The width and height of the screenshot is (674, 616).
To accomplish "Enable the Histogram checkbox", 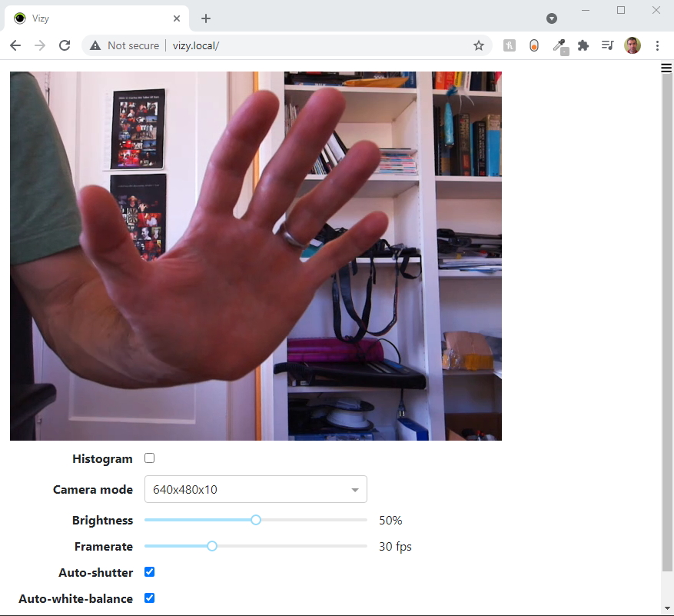I will tap(150, 458).
